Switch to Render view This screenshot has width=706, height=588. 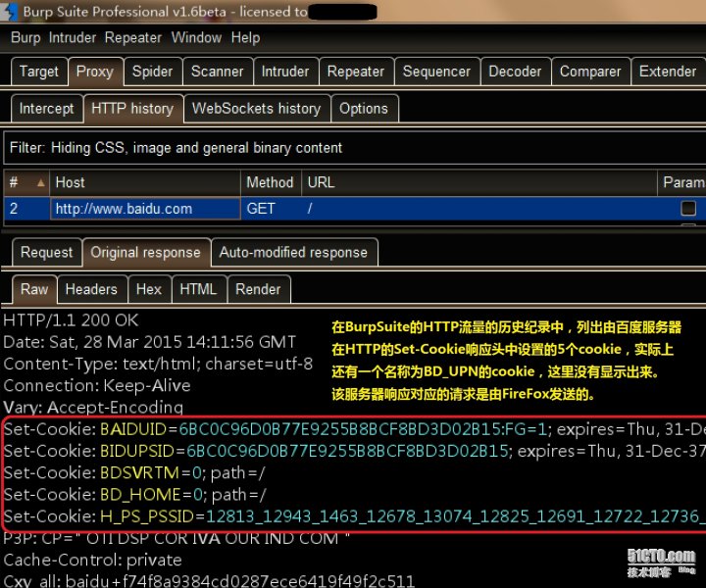pyautogui.click(x=259, y=289)
